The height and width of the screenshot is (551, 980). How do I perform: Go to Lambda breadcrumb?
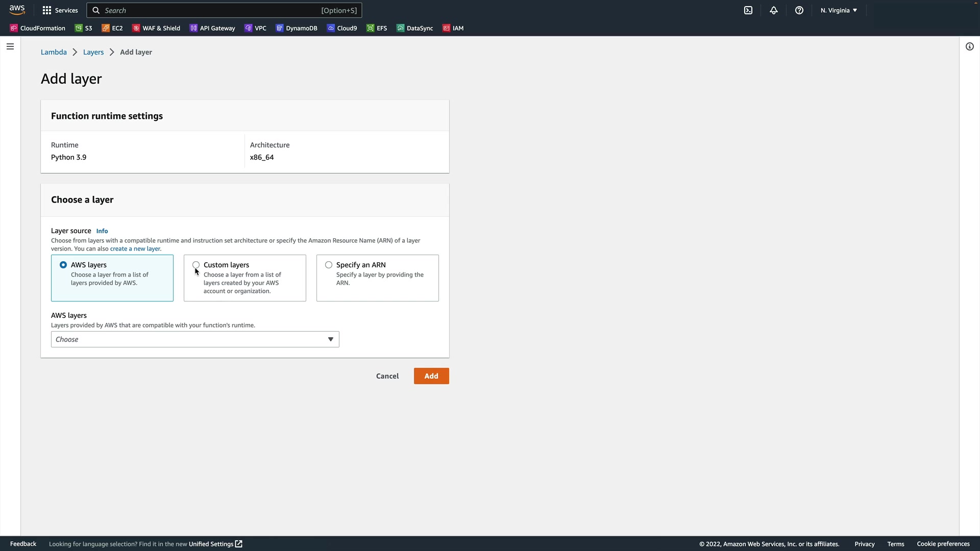[x=54, y=52]
